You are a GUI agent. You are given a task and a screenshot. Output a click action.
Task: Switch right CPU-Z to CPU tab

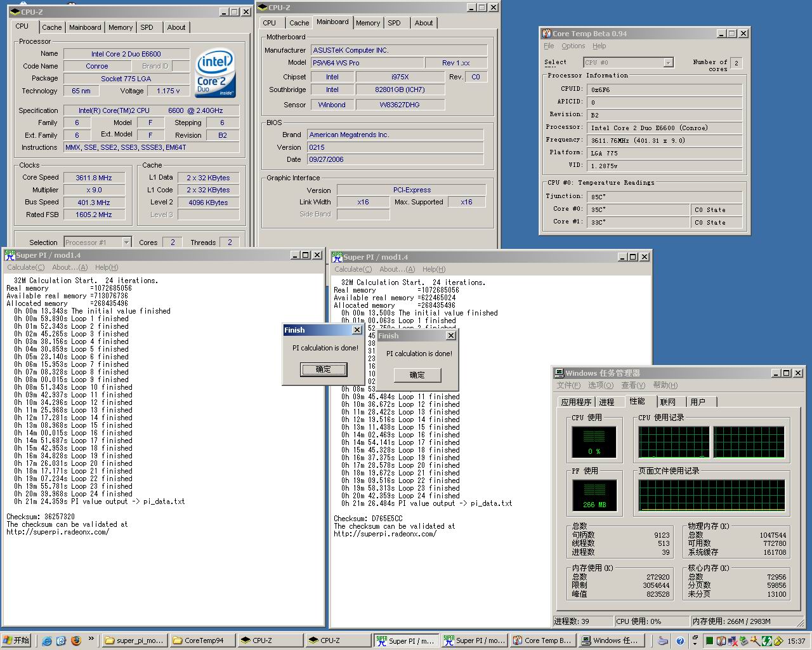[270, 23]
